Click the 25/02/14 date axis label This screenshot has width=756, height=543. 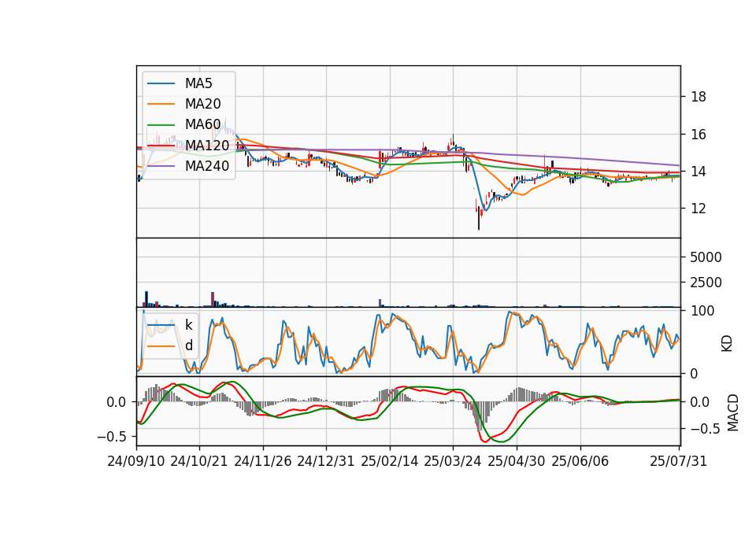(389, 462)
